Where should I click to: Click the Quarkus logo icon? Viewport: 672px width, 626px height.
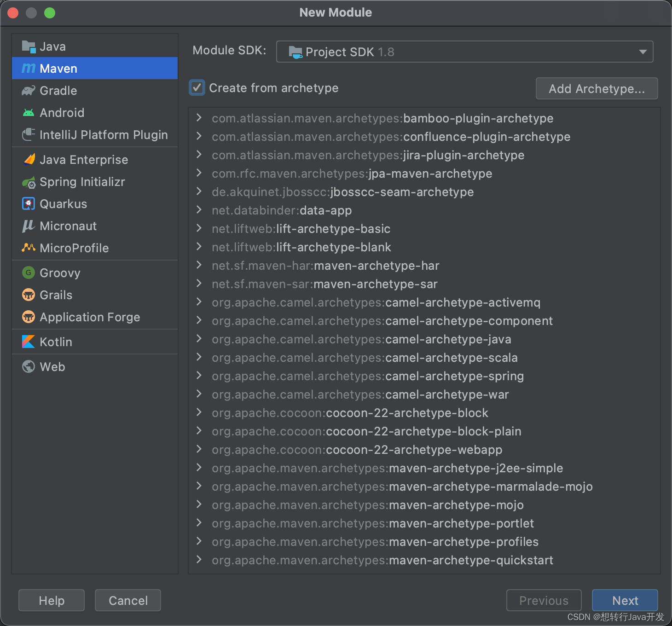pyautogui.click(x=29, y=203)
